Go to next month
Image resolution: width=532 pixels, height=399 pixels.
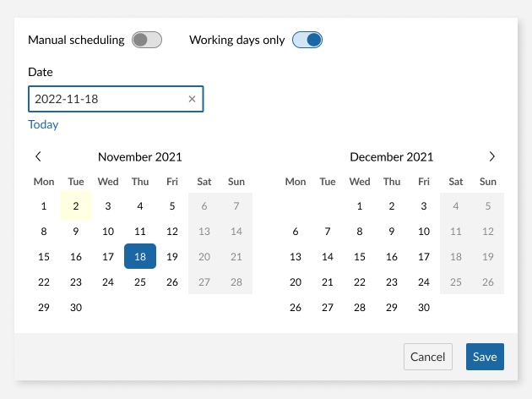(x=492, y=156)
